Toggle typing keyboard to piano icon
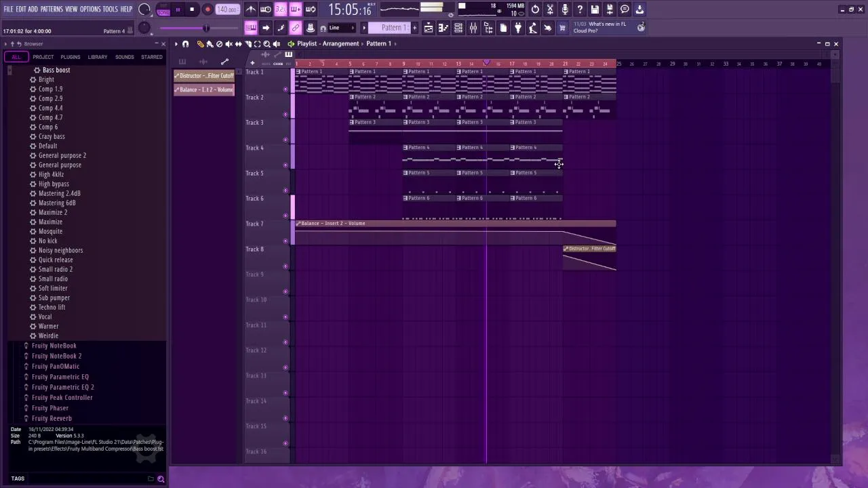 [x=252, y=28]
